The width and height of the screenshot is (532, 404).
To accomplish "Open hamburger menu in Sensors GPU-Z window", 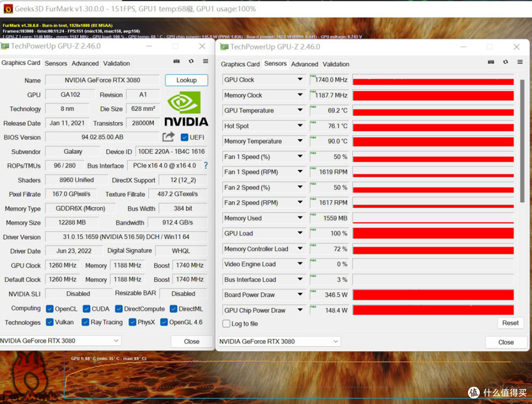I will [520, 62].
